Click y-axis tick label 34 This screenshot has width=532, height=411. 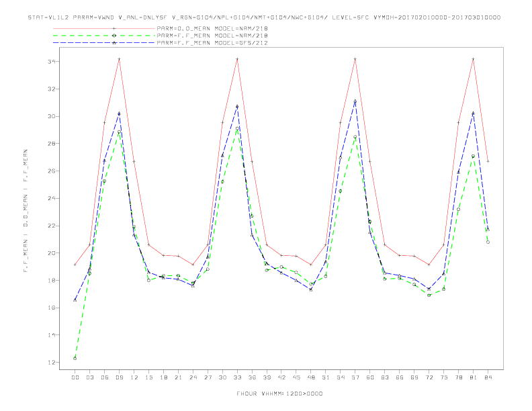(52, 62)
